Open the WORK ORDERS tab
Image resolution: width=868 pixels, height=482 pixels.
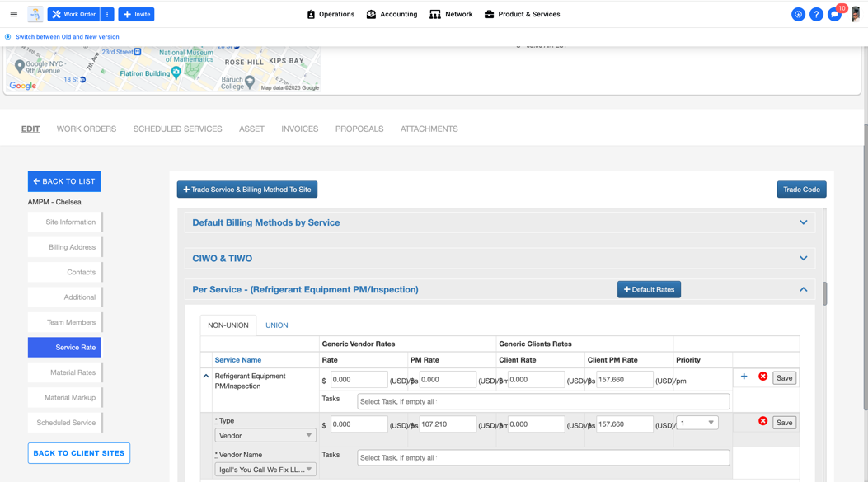coord(87,129)
